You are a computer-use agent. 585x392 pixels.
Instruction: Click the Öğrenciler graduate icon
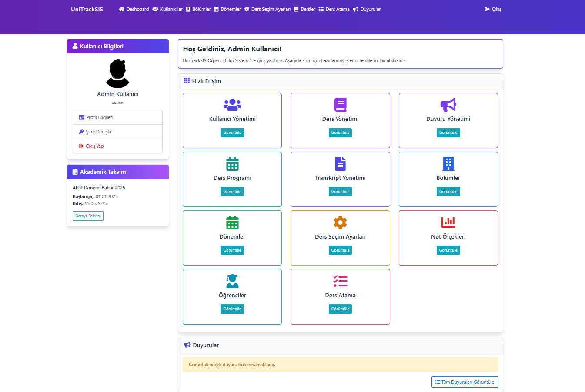pyautogui.click(x=232, y=281)
